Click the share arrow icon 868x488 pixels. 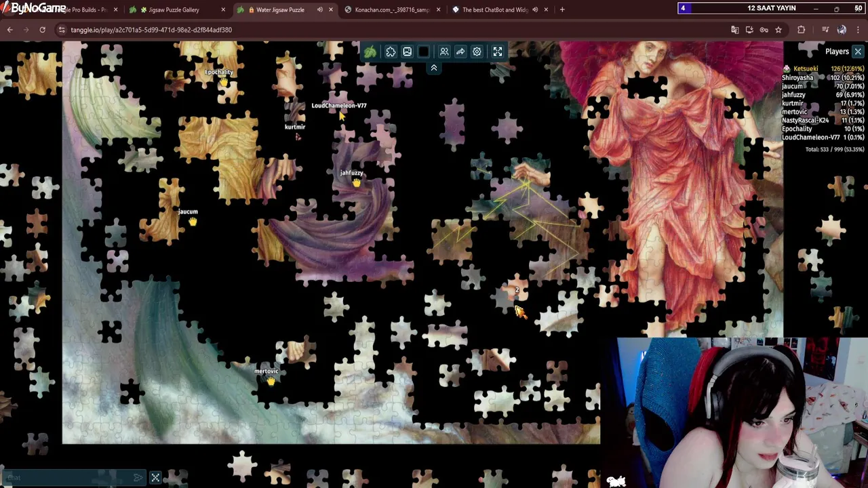460,52
